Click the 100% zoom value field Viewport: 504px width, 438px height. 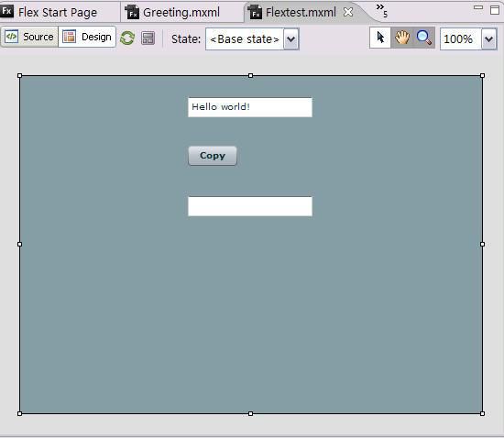pyautogui.click(x=461, y=39)
